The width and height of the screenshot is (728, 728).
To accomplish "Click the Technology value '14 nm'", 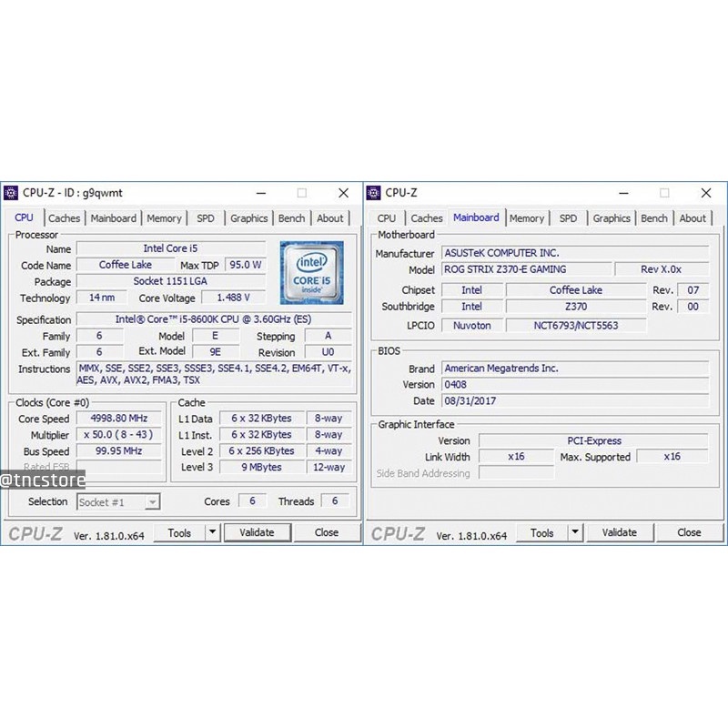I will [102, 298].
